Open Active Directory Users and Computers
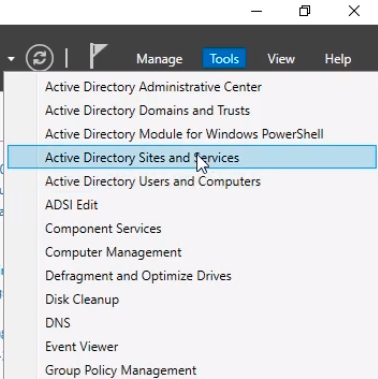378x379 pixels. click(x=192, y=181)
